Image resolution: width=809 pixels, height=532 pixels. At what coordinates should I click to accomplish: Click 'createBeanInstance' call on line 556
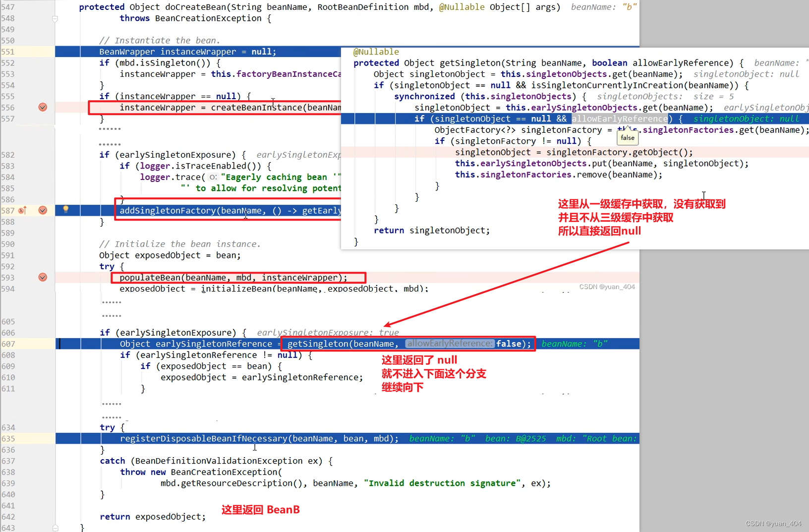(256, 108)
